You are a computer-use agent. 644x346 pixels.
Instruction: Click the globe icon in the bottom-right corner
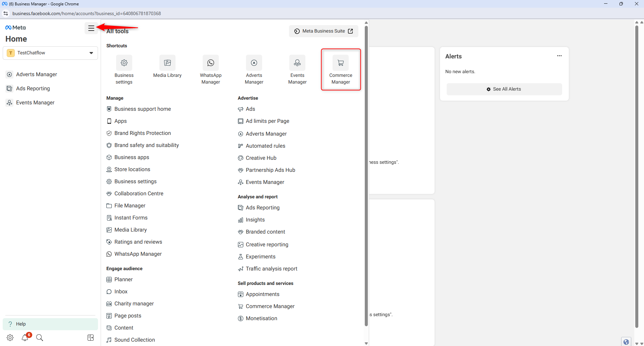click(626, 342)
